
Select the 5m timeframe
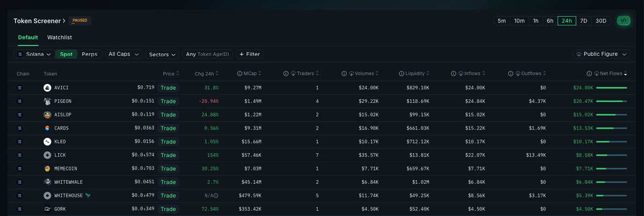coord(502,21)
